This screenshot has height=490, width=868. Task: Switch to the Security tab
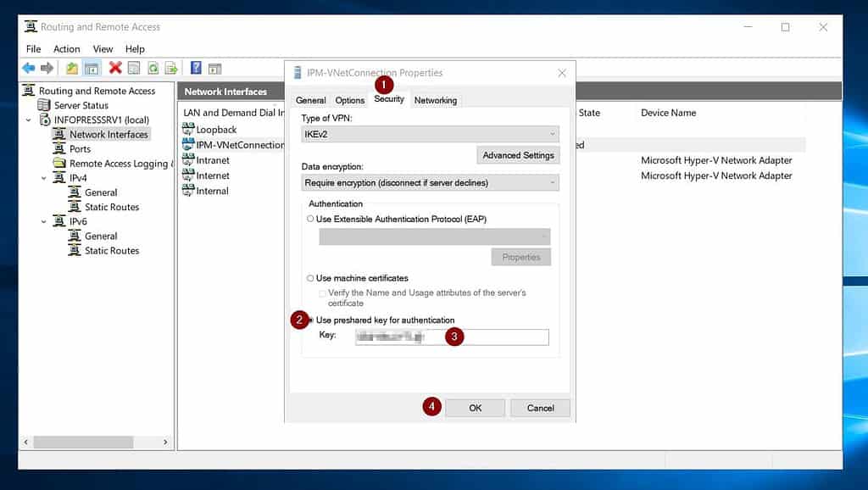[389, 98]
